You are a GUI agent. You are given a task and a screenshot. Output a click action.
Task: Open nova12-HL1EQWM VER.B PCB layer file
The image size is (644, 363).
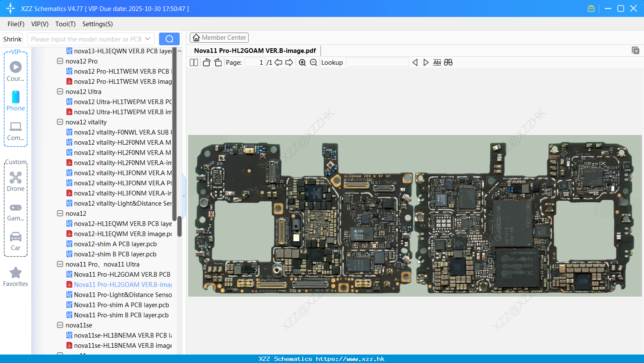[x=119, y=223]
